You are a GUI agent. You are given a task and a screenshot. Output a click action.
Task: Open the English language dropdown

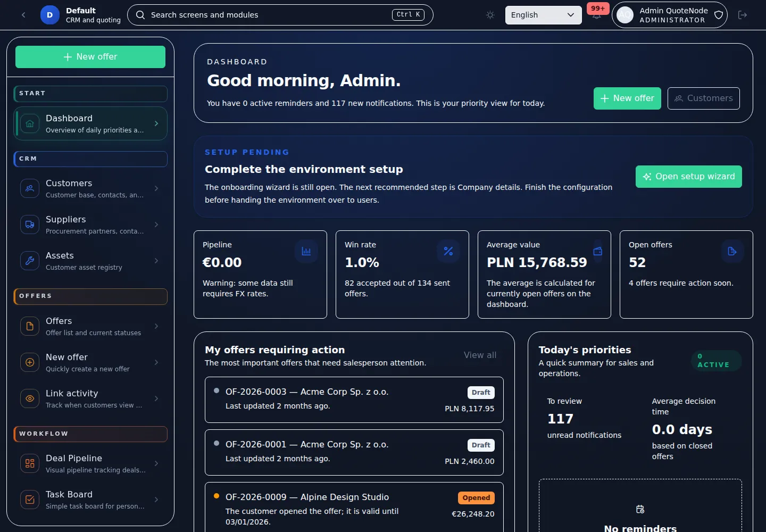[543, 15]
